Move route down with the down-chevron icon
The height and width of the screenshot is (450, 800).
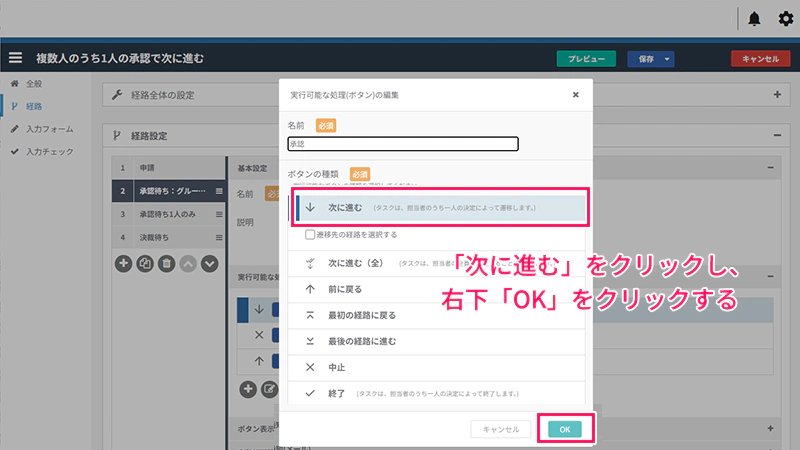[x=209, y=264]
